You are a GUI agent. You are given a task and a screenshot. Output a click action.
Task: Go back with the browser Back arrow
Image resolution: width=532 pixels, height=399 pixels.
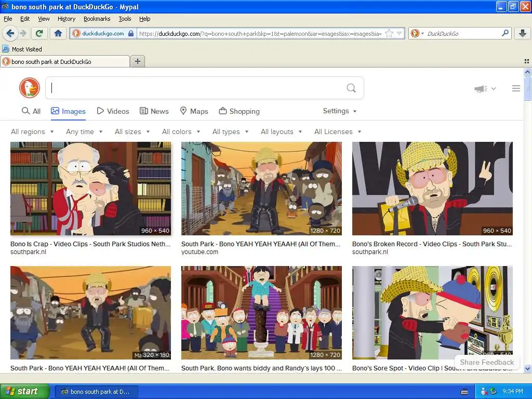click(x=10, y=33)
